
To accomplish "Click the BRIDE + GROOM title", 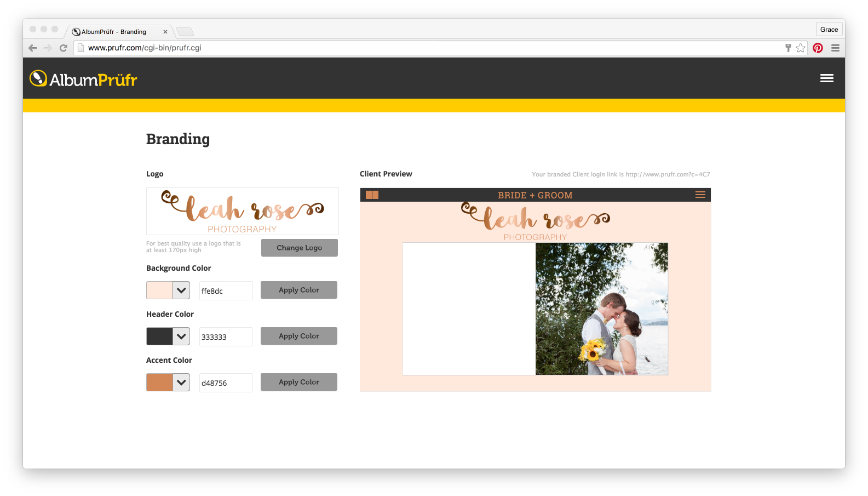I will click(535, 195).
